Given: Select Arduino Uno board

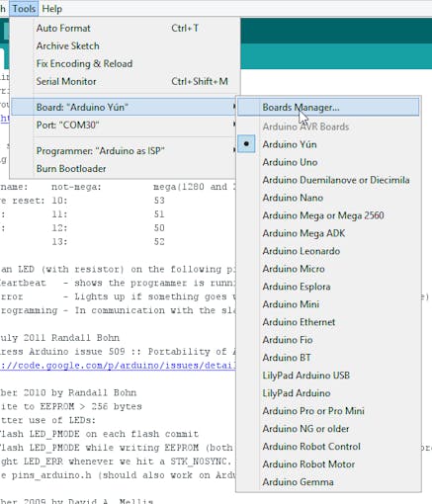Looking at the screenshot, I should (328, 162).
